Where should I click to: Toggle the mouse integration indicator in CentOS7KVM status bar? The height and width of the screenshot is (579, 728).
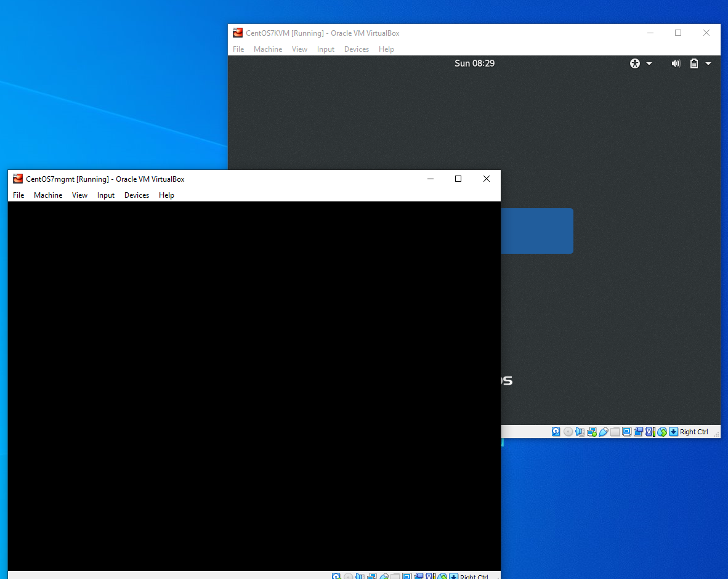[662, 432]
